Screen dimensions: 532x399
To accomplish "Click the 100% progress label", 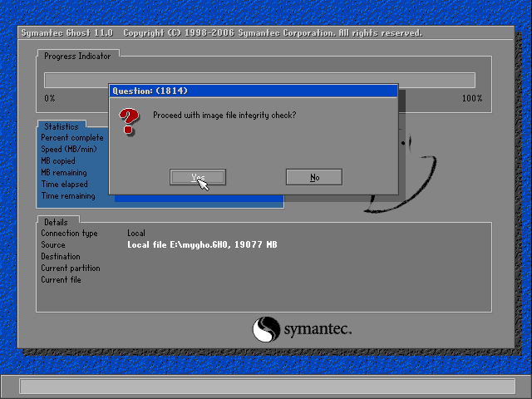I will pyautogui.click(x=472, y=98).
